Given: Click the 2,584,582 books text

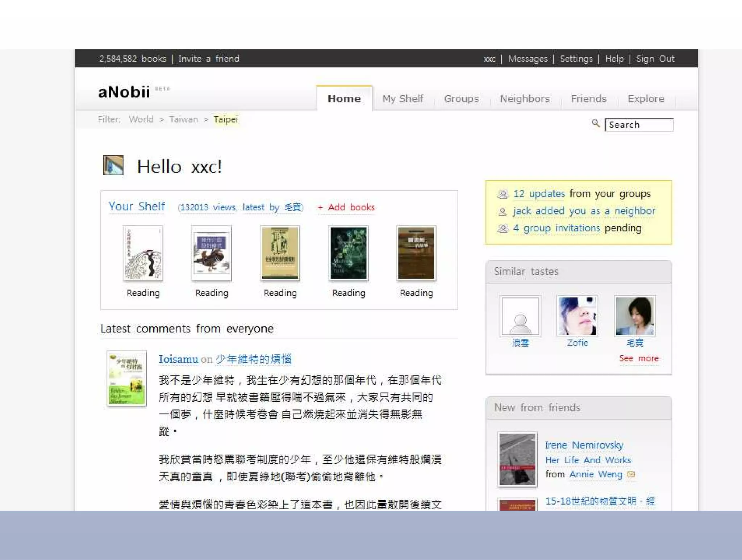Looking at the screenshot, I should point(133,59).
